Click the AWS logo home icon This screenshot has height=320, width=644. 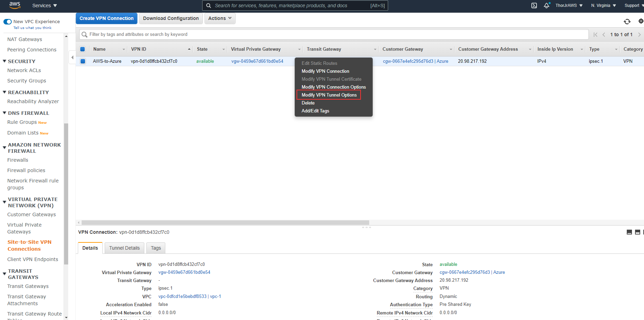[x=15, y=5]
